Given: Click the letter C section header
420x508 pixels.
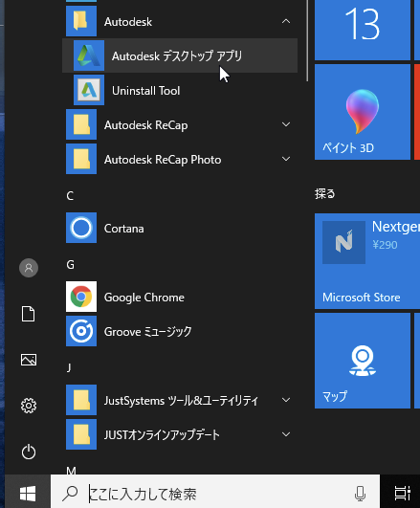Looking at the screenshot, I should pyautogui.click(x=70, y=196).
